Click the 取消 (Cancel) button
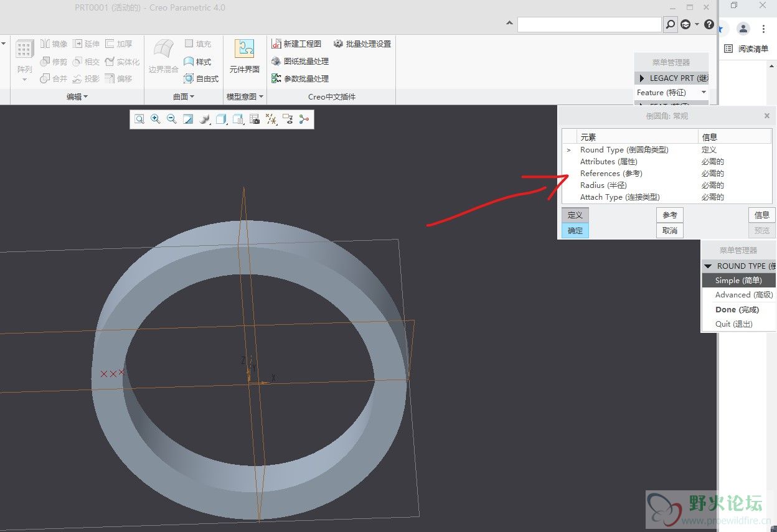The height and width of the screenshot is (532, 777). click(x=670, y=230)
